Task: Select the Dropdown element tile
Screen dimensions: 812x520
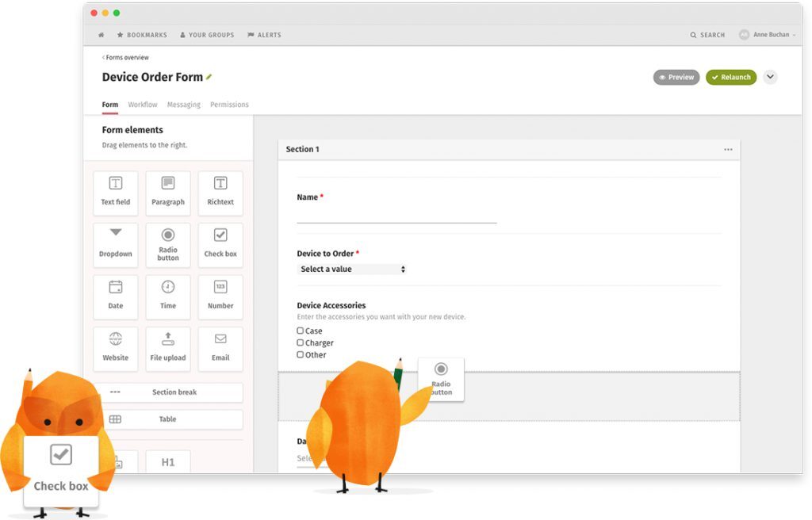Action: coord(116,245)
